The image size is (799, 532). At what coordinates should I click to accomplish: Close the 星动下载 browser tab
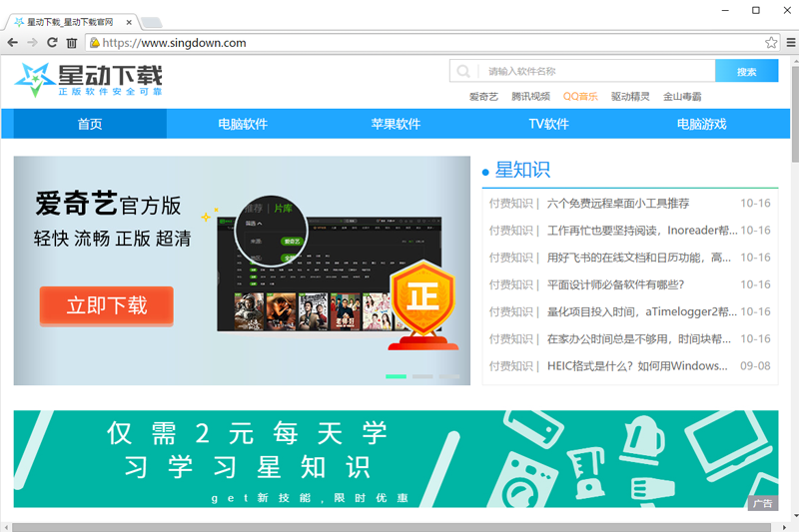tap(129, 22)
